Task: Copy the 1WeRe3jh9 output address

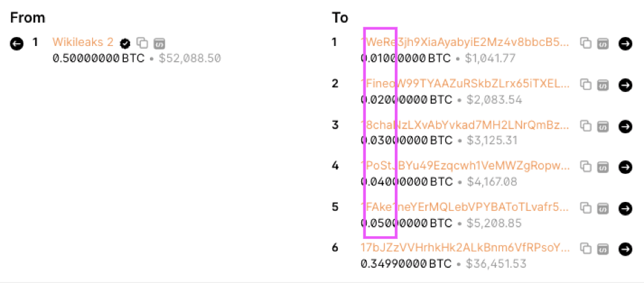Action: pos(586,43)
